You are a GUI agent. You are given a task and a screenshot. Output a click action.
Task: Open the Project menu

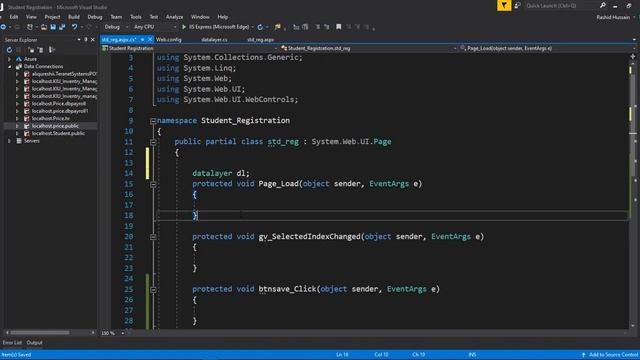[x=52, y=17]
